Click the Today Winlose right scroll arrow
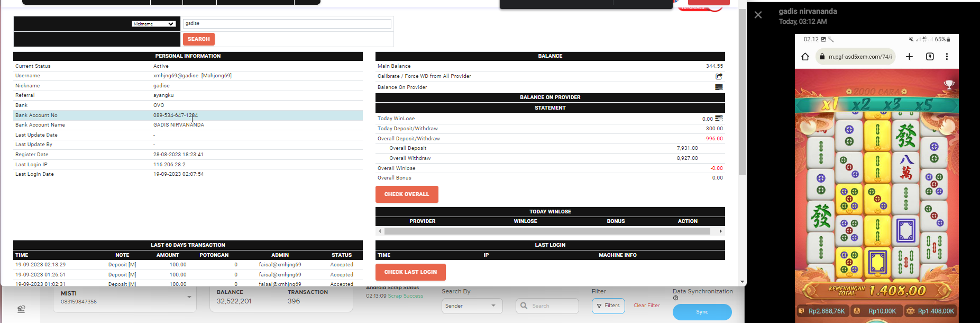The image size is (980, 323). point(720,231)
